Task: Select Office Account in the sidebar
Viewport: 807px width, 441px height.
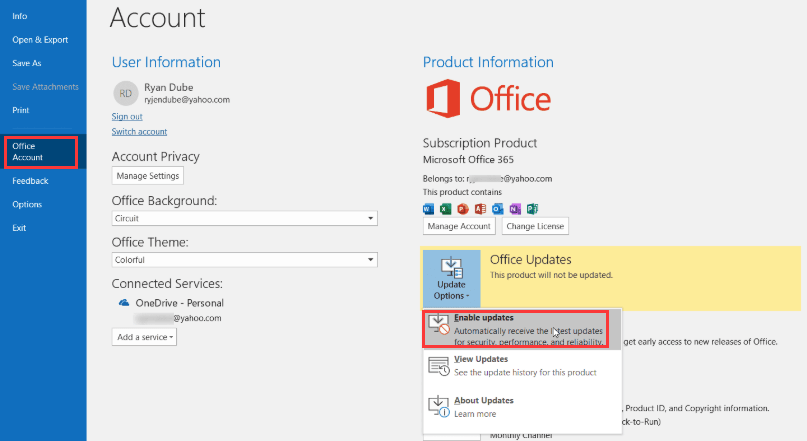Action: pyautogui.click(x=41, y=152)
